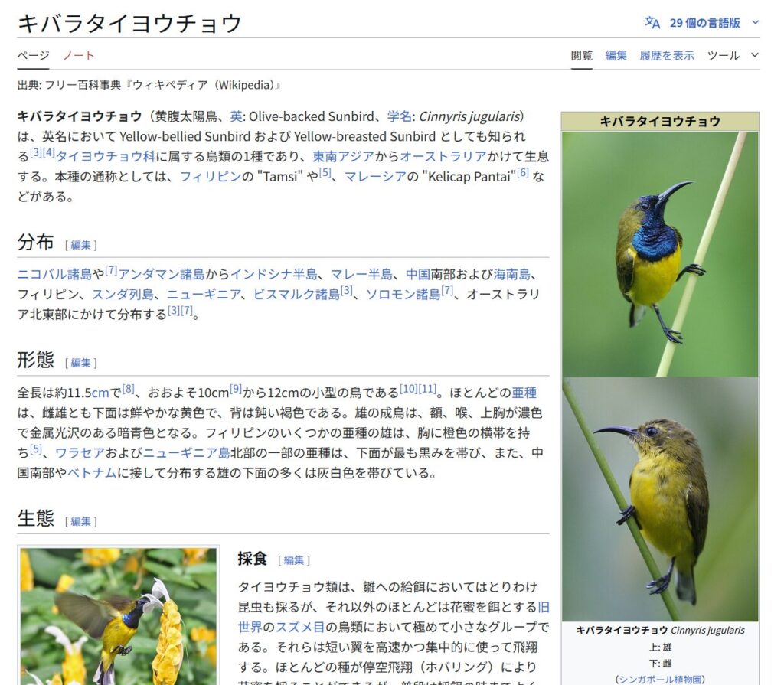
Task: Follow the シンガポール植物園 link
Action: click(x=660, y=680)
